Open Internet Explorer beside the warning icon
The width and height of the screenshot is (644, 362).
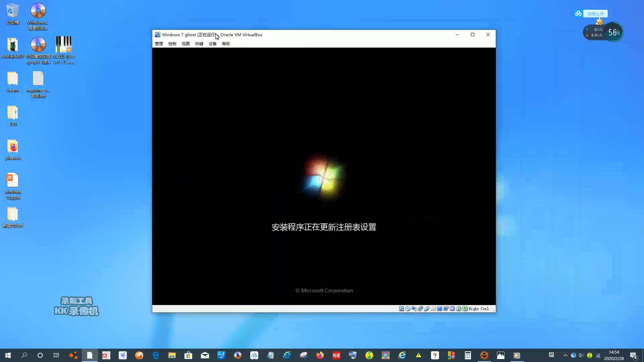[402, 355]
